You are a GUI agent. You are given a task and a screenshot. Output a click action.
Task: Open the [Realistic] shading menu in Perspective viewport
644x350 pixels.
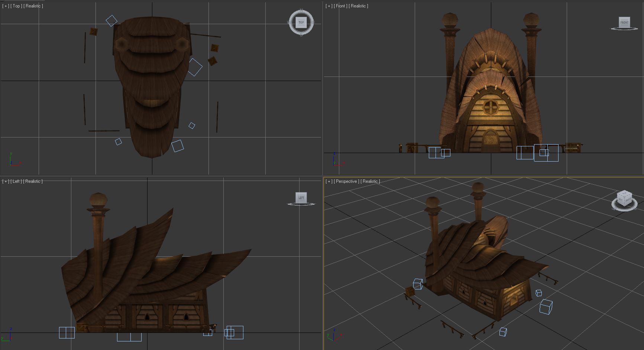pyautogui.click(x=370, y=181)
